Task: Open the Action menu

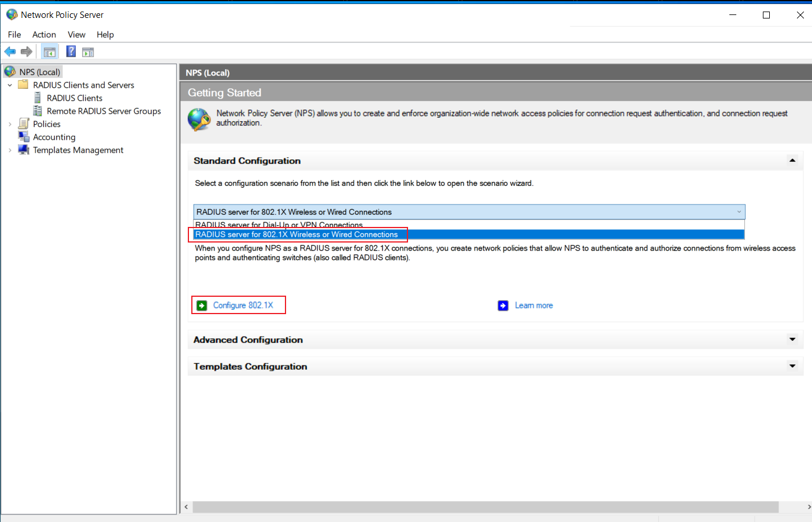Action: [44, 35]
